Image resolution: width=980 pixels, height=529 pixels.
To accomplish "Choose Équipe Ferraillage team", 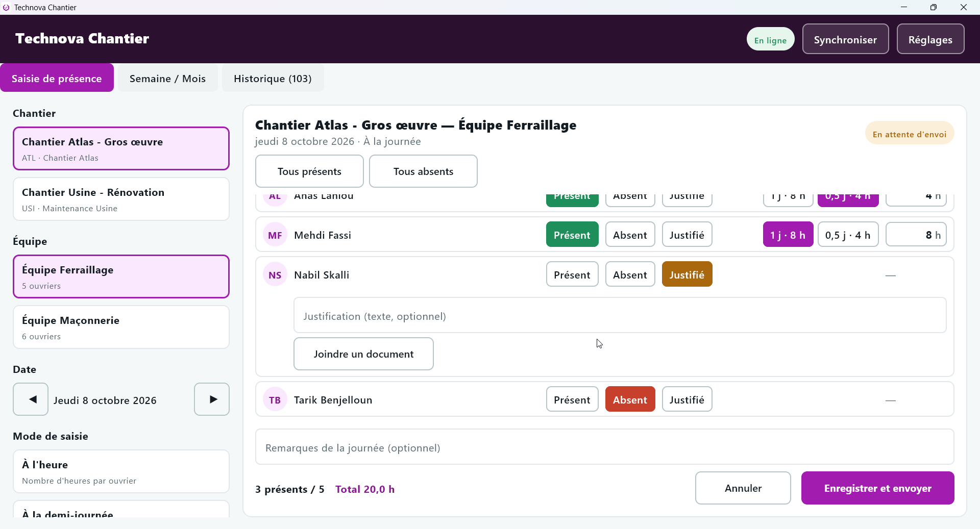I will coord(121,276).
